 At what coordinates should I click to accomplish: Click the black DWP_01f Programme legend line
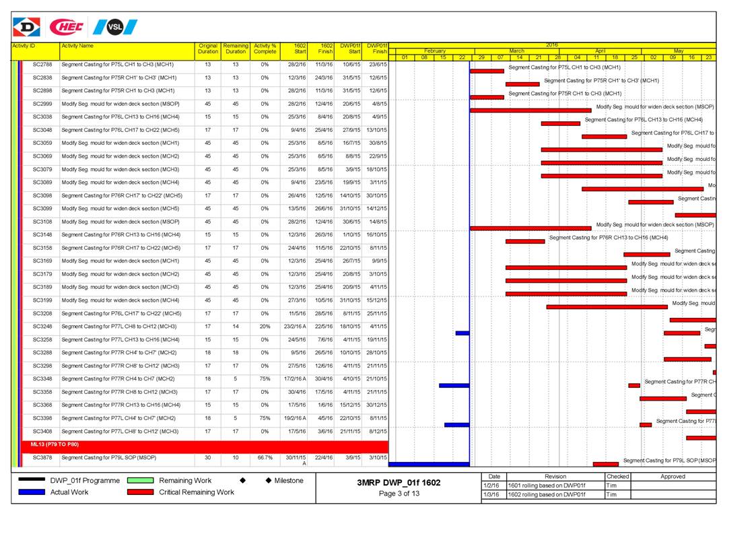point(32,480)
